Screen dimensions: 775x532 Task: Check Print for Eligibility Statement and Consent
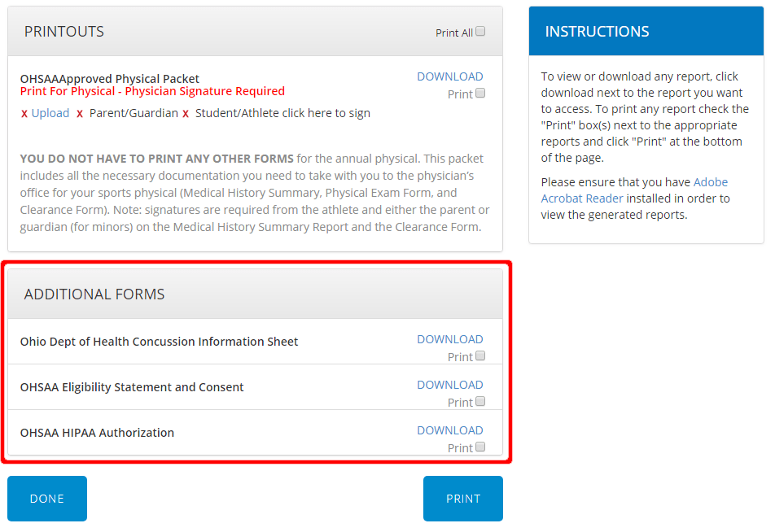coord(480,401)
